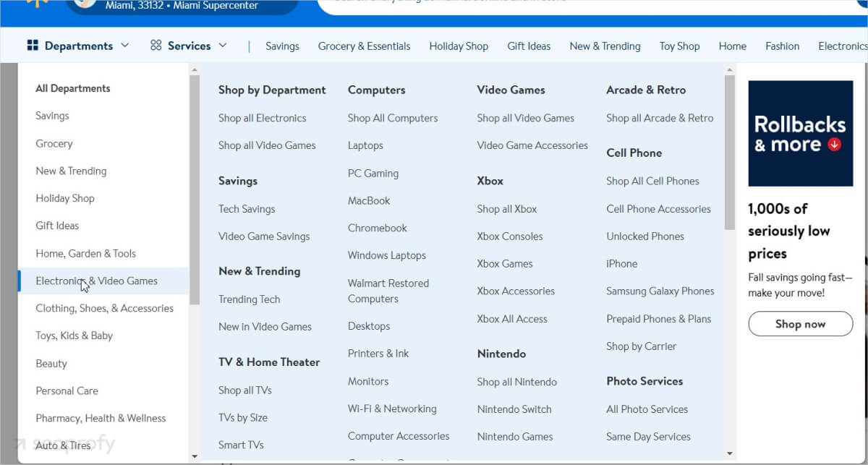The height and width of the screenshot is (465, 868).
Task: Click the department list scrollbar down arrow
Action: tap(194, 456)
